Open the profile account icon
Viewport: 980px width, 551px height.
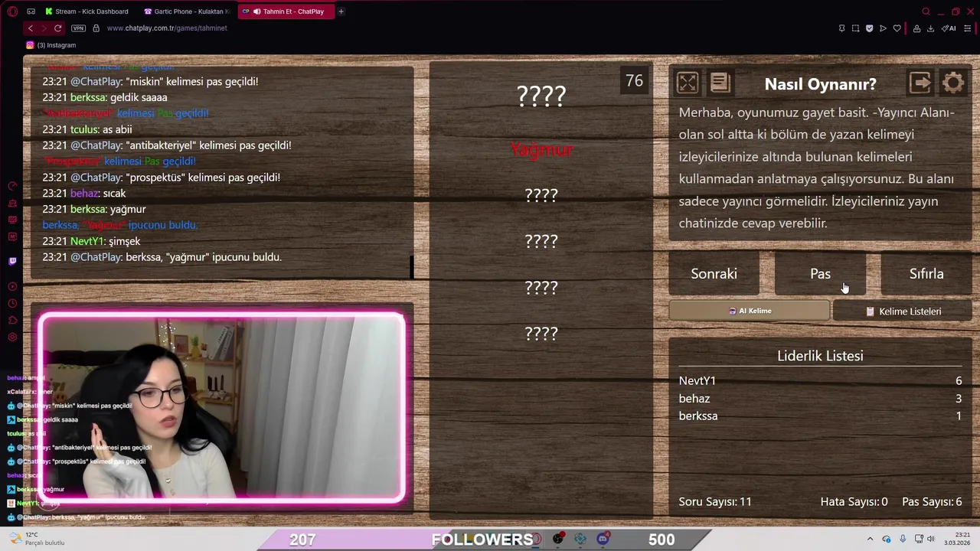pos(916,28)
